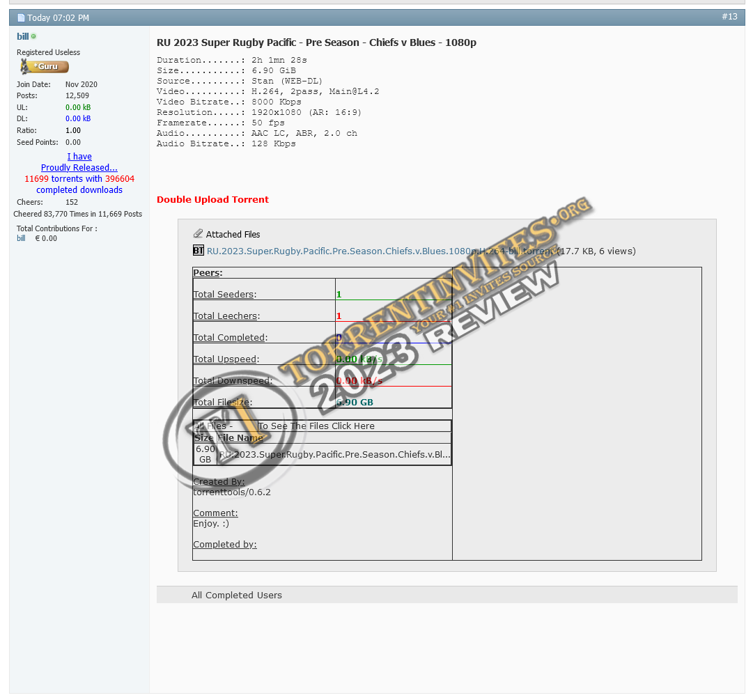Expand the All Completed Users section
This screenshot has width=753, height=700.
click(237, 596)
